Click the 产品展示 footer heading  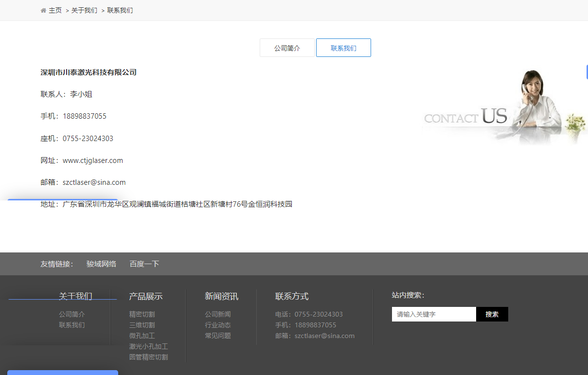pyautogui.click(x=146, y=296)
